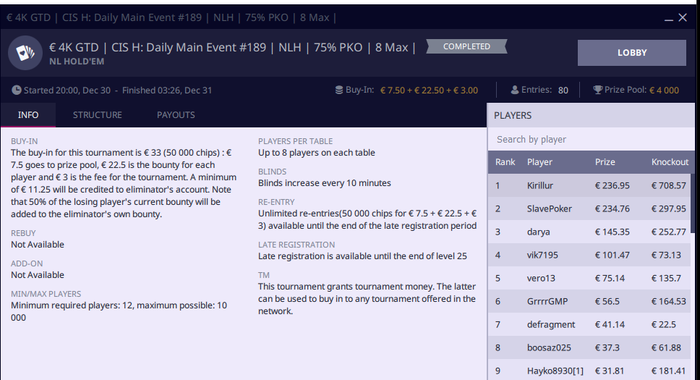The height and width of the screenshot is (380, 700).
Task: Click defragment's knockout € 22.5
Action: pos(663,325)
